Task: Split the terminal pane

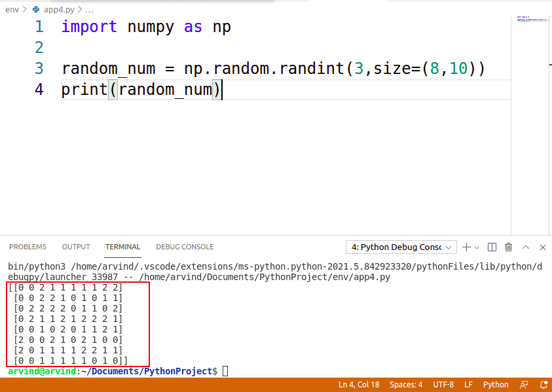Action: (492, 247)
